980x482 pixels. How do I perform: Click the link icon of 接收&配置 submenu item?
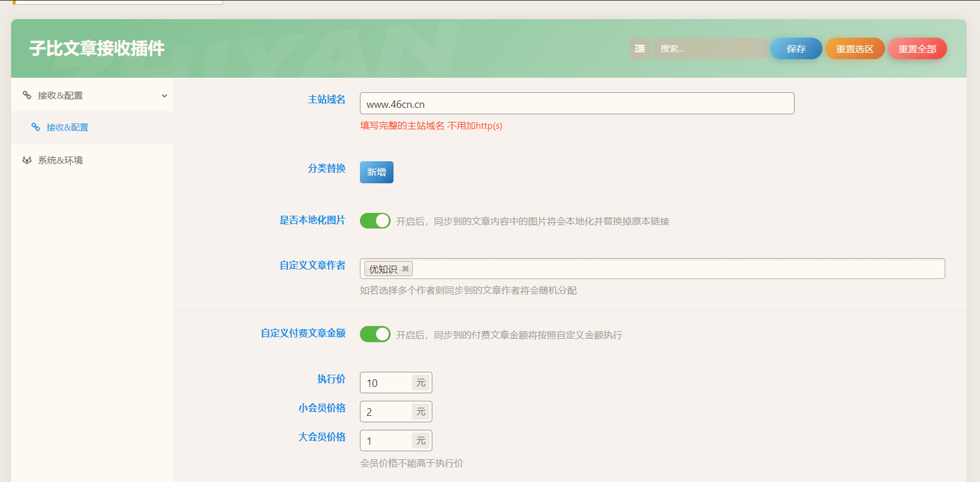36,127
